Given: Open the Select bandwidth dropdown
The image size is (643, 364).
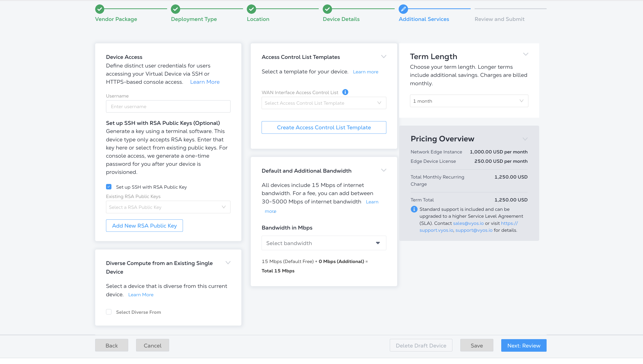Looking at the screenshot, I should pos(324,243).
